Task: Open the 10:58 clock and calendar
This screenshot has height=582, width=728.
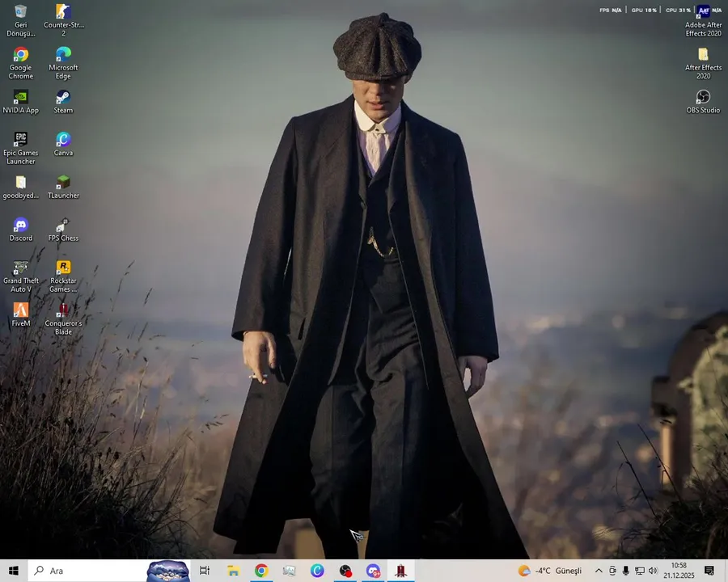Action: pos(679,571)
